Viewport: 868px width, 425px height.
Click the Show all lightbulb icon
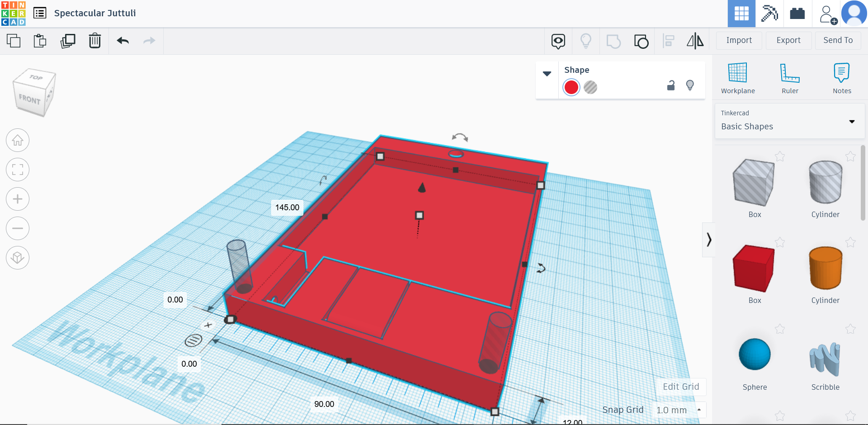coord(586,41)
